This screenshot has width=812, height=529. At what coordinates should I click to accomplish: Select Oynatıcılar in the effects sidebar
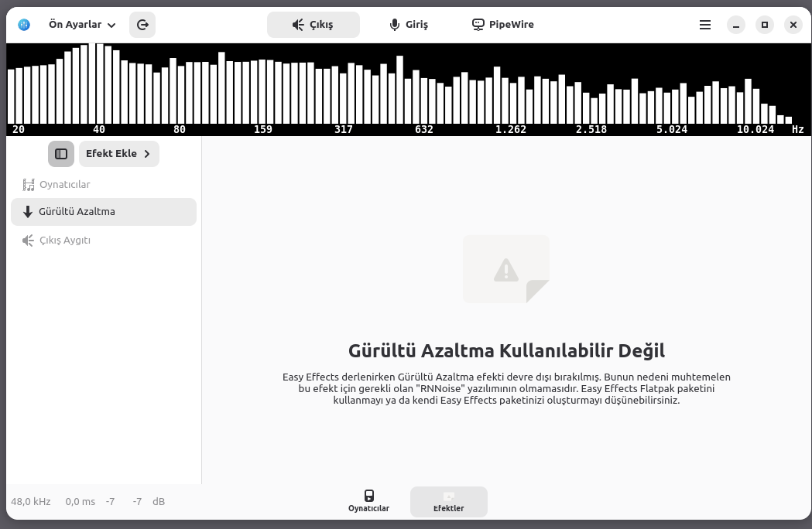coord(64,185)
